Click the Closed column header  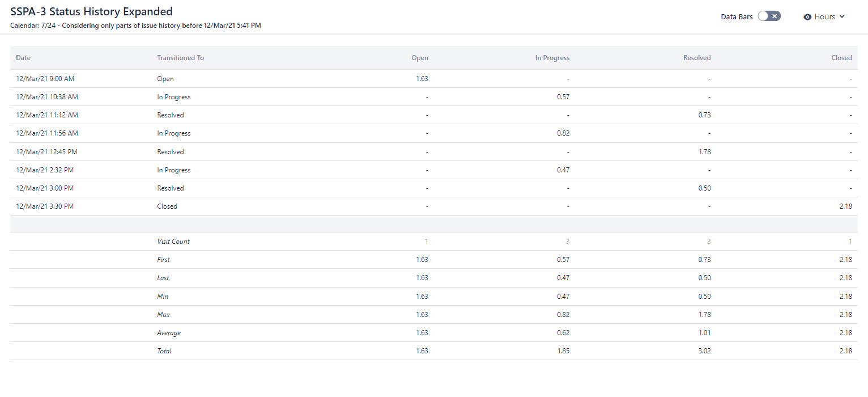[x=841, y=58]
